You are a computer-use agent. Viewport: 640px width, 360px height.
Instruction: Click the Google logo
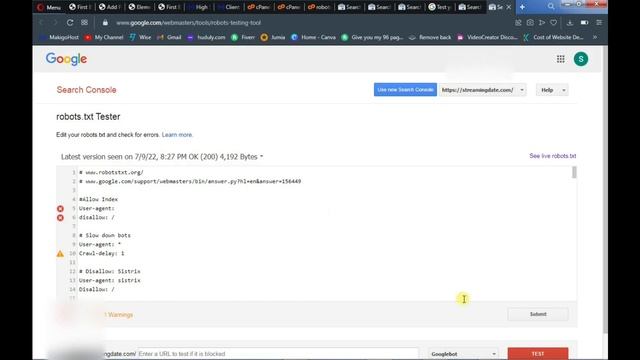[66, 59]
